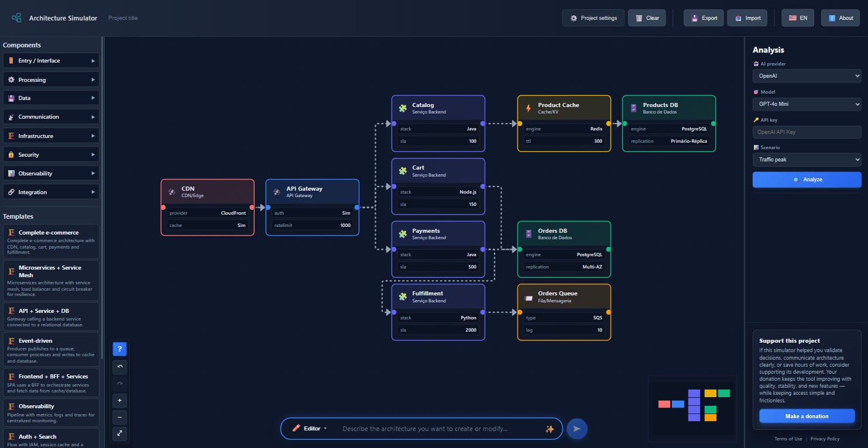Expand the Entry / Interface components category
The width and height of the screenshot is (868, 448).
click(x=51, y=61)
